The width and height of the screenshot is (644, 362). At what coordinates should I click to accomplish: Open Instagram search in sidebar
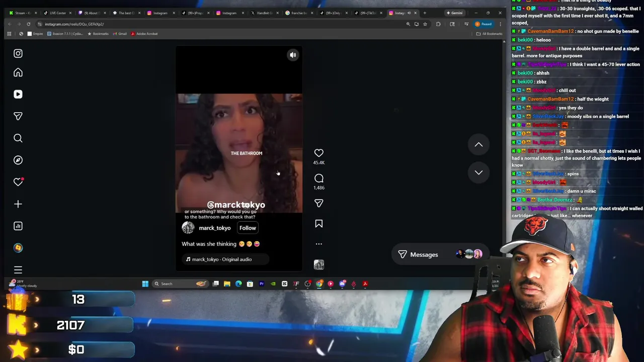pos(18,138)
